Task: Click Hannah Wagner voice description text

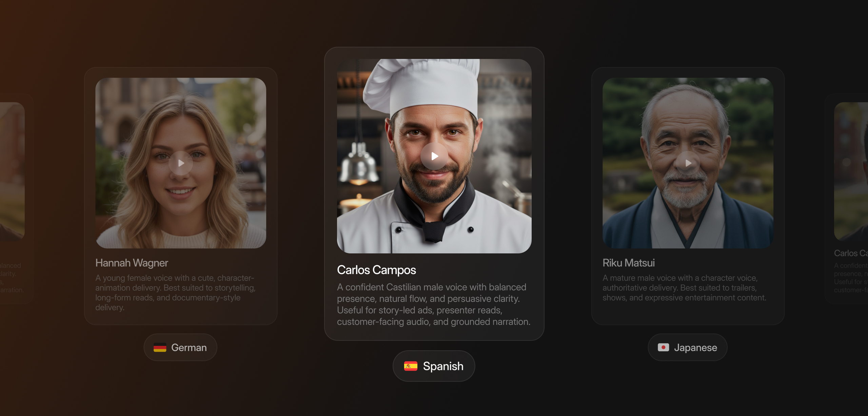Action: pyautogui.click(x=175, y=293)
